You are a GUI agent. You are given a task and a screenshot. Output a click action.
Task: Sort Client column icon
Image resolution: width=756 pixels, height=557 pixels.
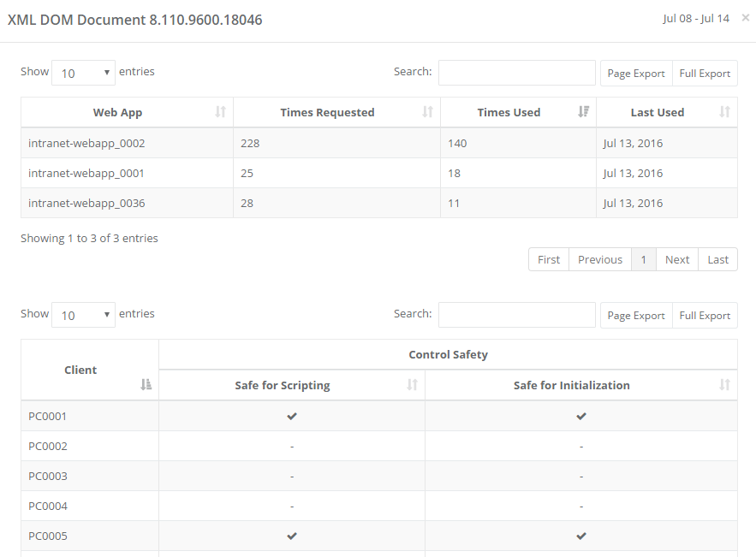click(146, 385)
